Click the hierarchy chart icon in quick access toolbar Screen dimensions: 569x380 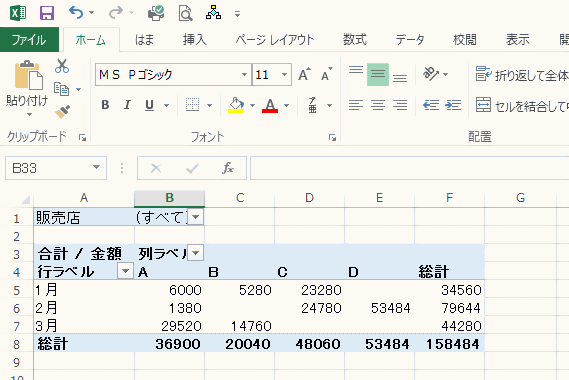pos(213,13)
